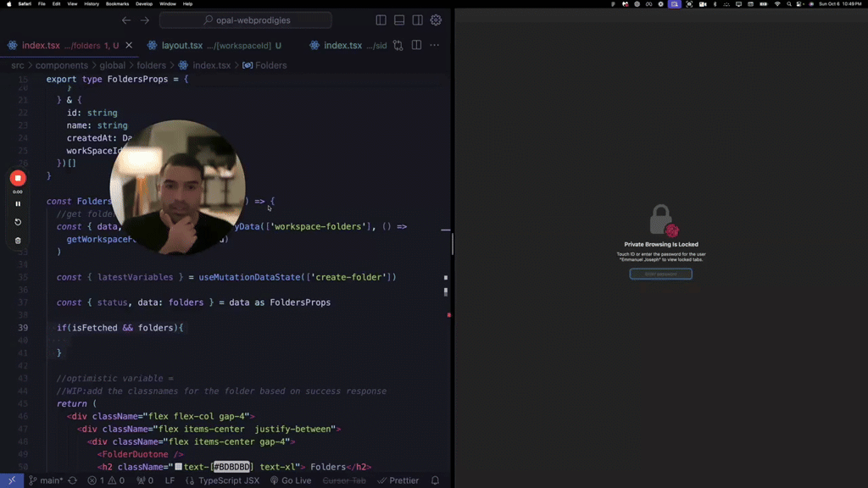This screenshot has width=868, height=488.
Task: Click the Bluetooth icon in menu bar
Action: coord(715,4)
